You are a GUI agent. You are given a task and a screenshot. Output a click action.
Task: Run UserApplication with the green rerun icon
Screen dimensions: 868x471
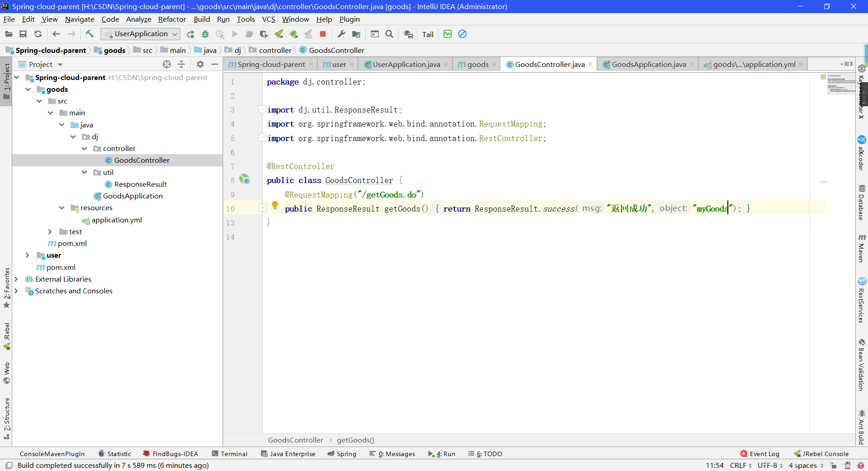190,34
